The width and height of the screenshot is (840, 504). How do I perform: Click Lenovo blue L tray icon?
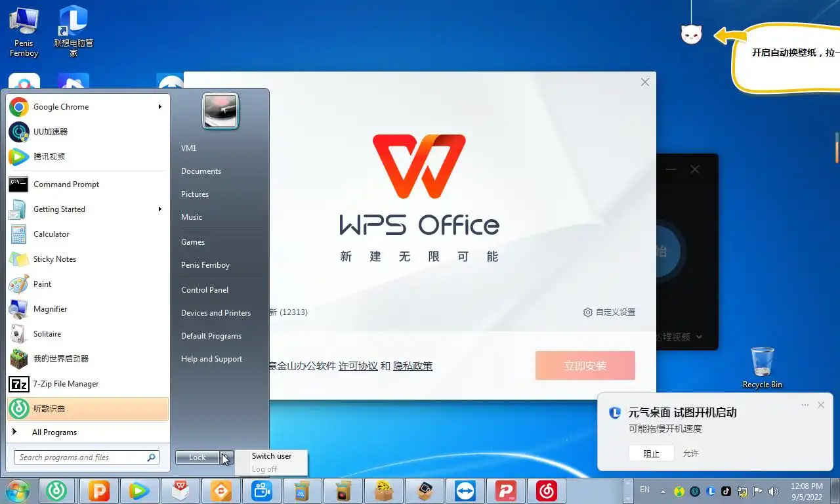(711, 491)
